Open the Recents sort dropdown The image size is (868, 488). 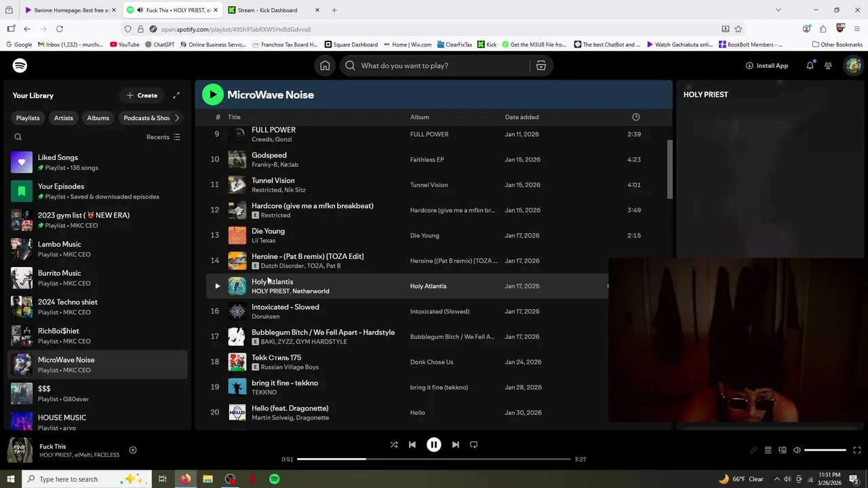163,137
